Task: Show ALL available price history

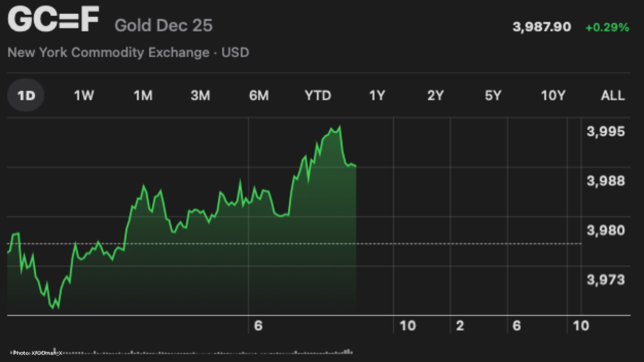Action: [x=613, y=95]
